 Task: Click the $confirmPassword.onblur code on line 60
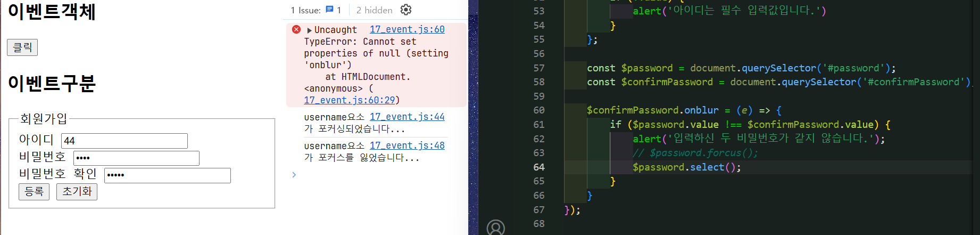point(684,110)
